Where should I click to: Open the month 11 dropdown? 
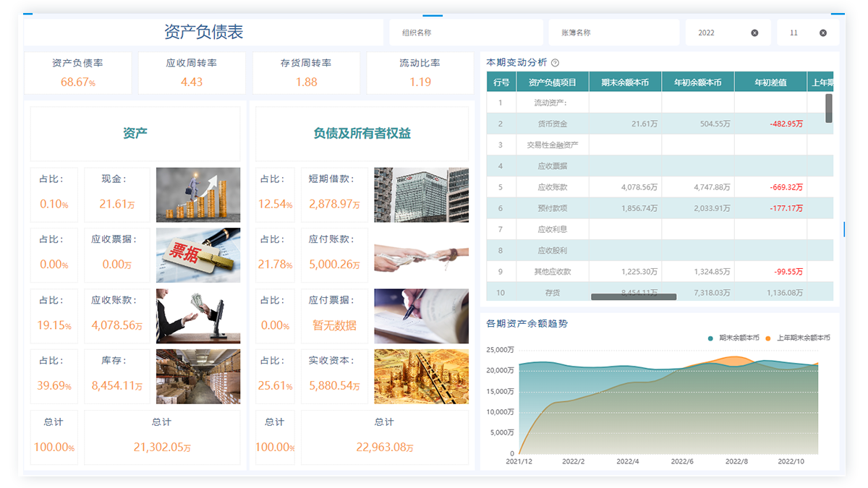pos(809,33)
